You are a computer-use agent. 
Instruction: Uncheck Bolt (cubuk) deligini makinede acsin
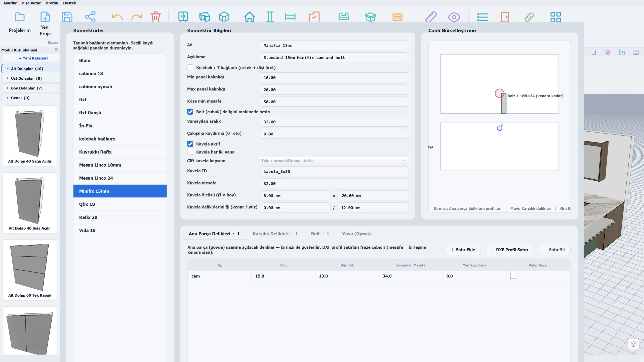(190, 112)
